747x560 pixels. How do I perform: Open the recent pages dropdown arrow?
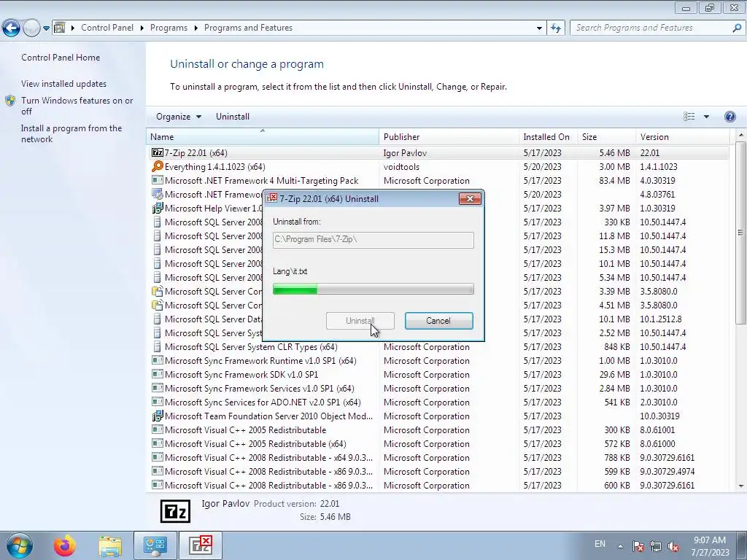pos(46,28)
